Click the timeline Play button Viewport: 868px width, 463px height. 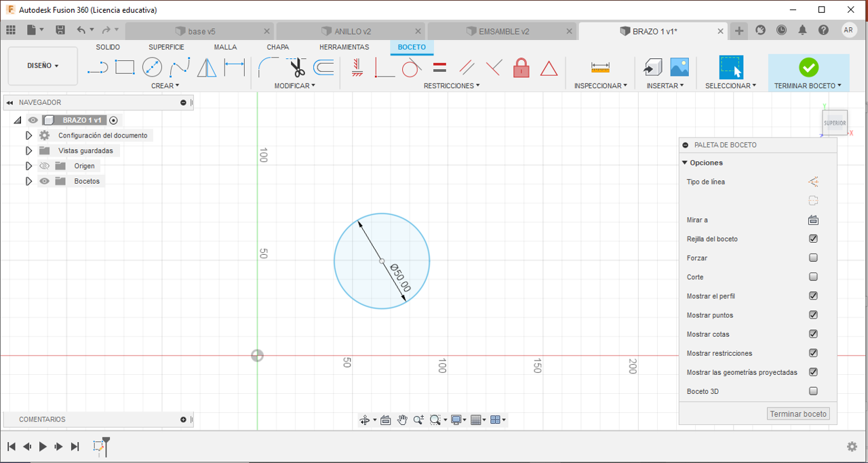click(x=43, y=446)
